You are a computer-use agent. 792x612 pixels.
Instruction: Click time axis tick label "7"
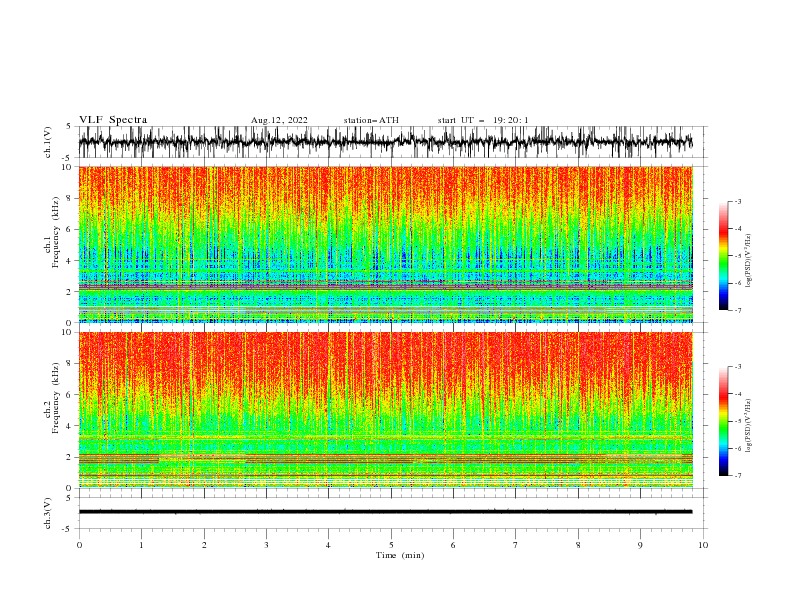pyautogui.click(x=516, y=545)
